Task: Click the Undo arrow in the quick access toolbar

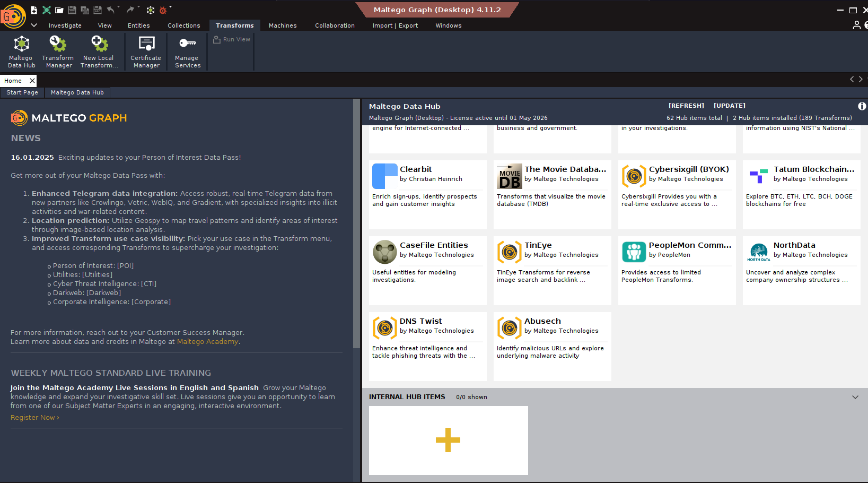Action: click(x=111, y=9)
